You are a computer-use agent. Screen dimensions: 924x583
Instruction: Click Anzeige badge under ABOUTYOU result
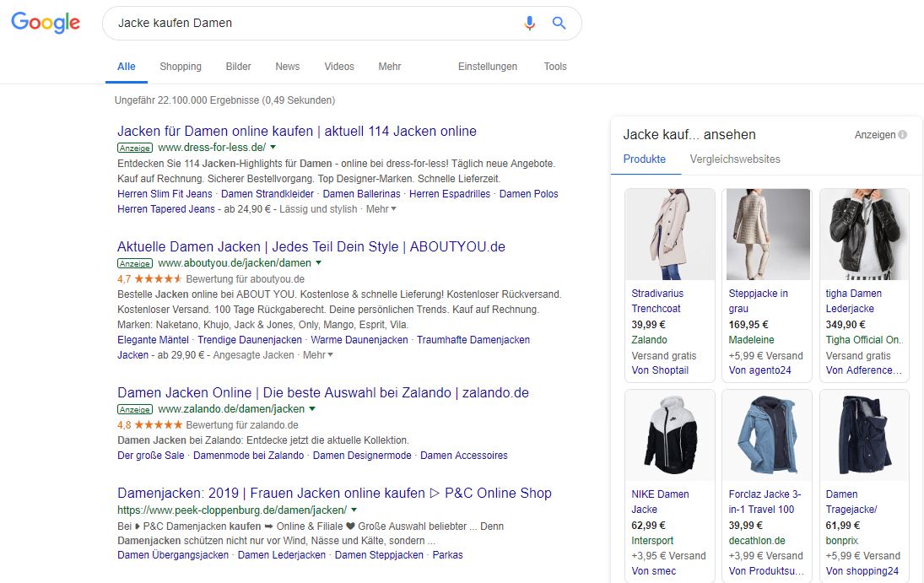[135, 263]
